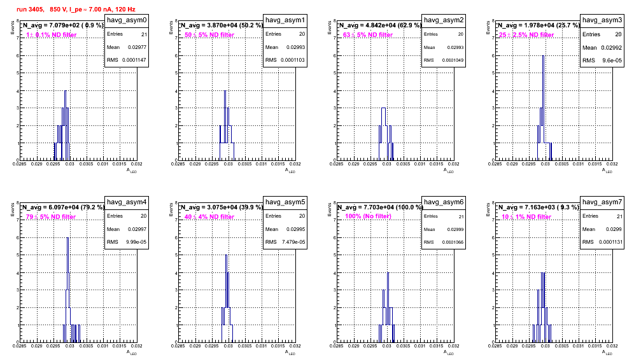Click the histogram peak in havg_asym4 plot

tap(67, 238)
